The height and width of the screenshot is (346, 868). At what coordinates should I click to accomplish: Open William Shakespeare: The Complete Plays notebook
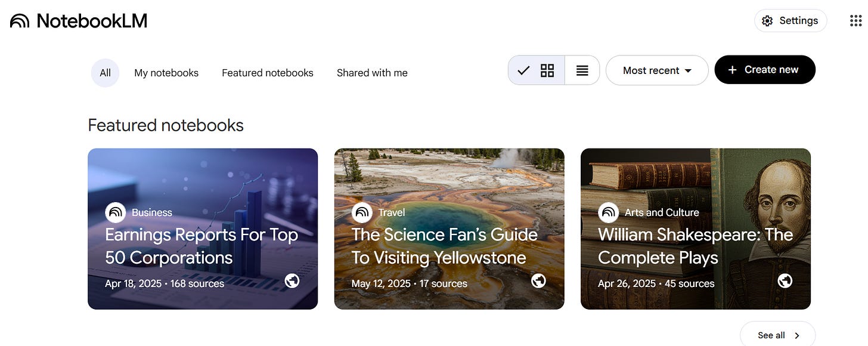pos(696,229)
